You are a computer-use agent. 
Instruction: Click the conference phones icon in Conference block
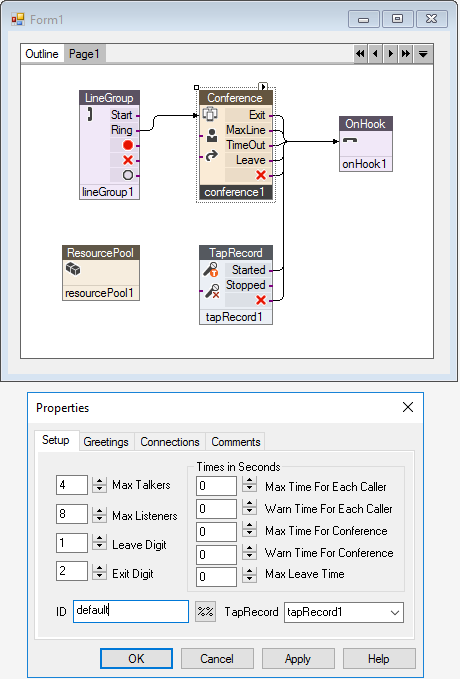coord(211,115)
